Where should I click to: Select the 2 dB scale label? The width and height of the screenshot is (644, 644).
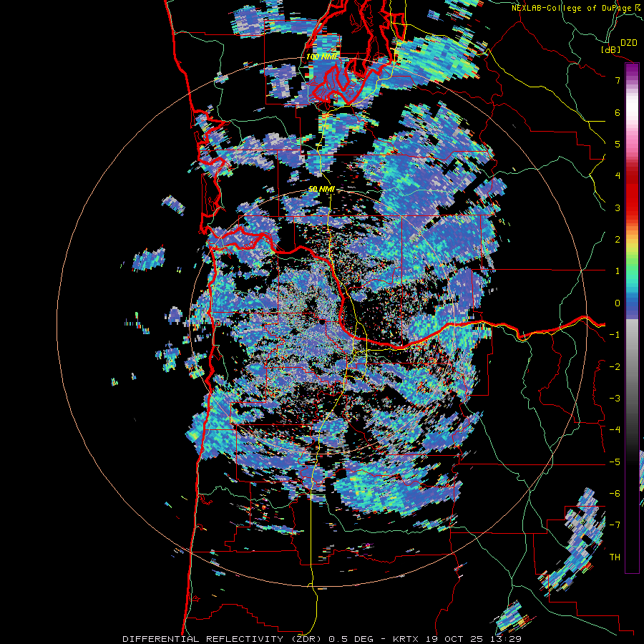[618, 240]
